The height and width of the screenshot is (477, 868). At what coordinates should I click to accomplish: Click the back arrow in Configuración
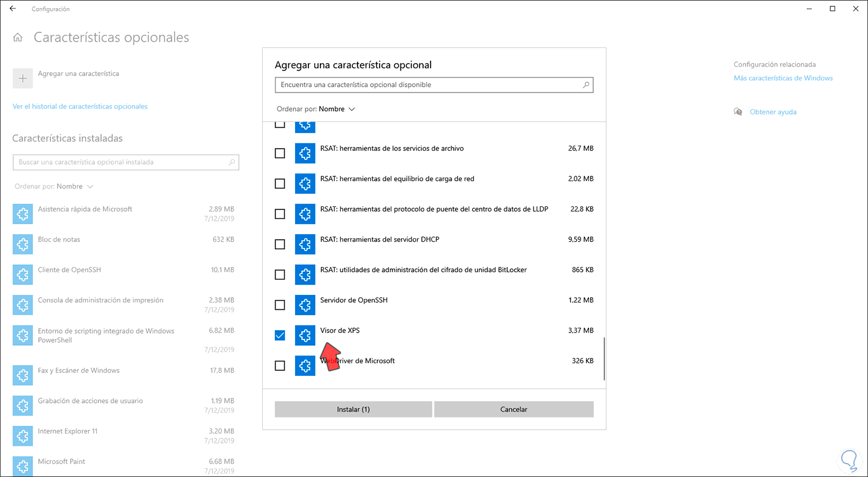tap(13, 9)
